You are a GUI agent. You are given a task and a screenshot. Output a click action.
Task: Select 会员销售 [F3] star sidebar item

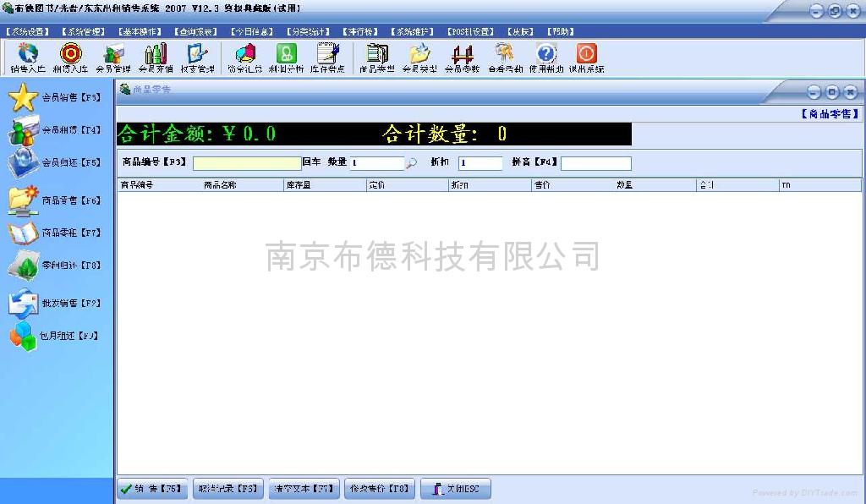55,97
